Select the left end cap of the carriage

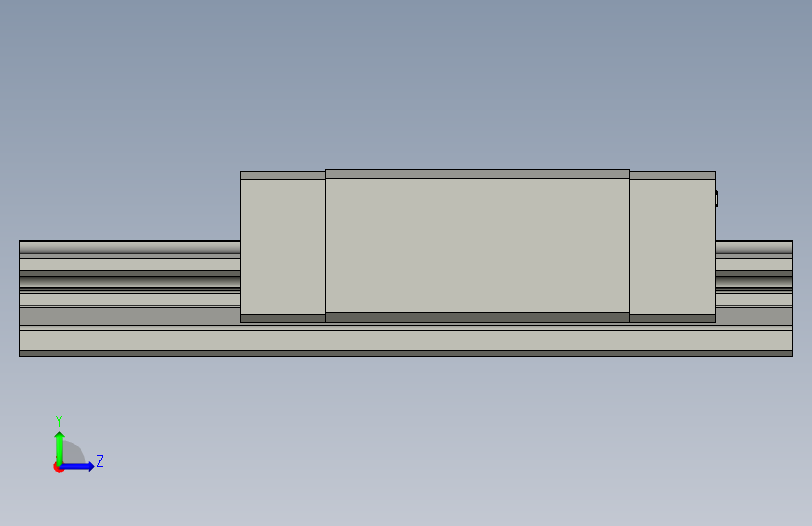point(283,247)
